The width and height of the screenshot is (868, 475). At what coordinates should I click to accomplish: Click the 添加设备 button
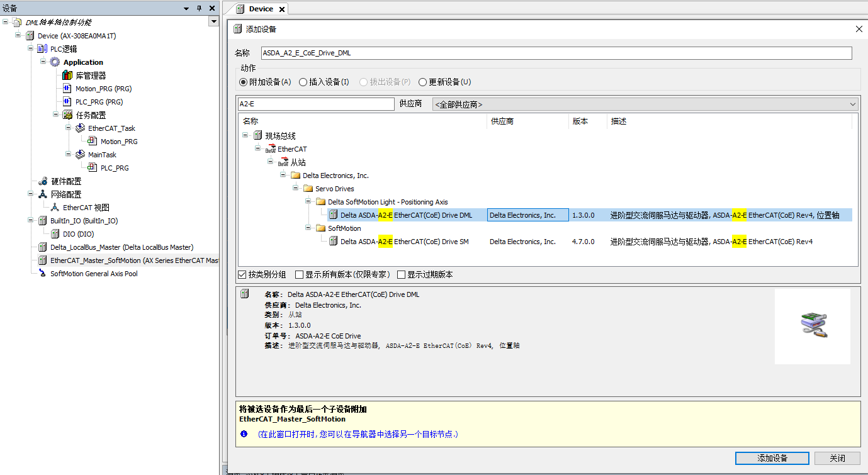[x=773, y=458]
